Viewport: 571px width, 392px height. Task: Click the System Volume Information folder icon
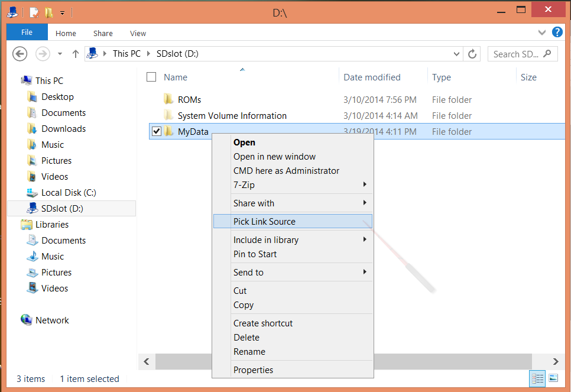point(168,115)
